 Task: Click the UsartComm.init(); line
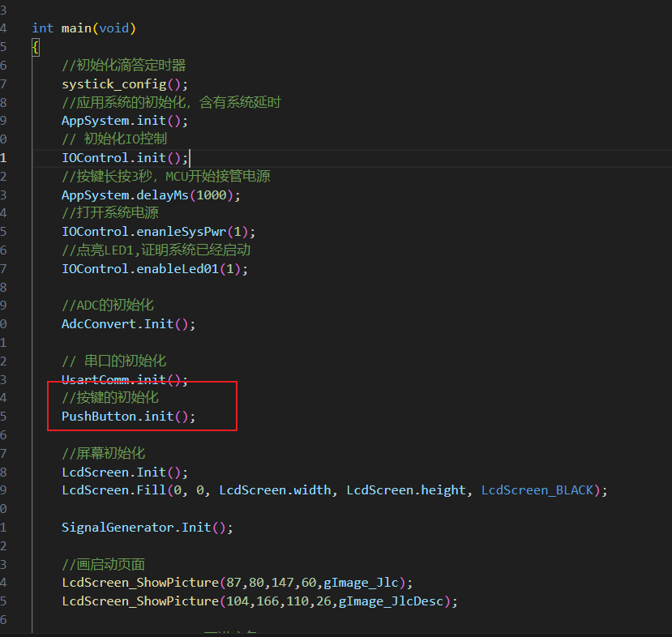click(125, 379)
